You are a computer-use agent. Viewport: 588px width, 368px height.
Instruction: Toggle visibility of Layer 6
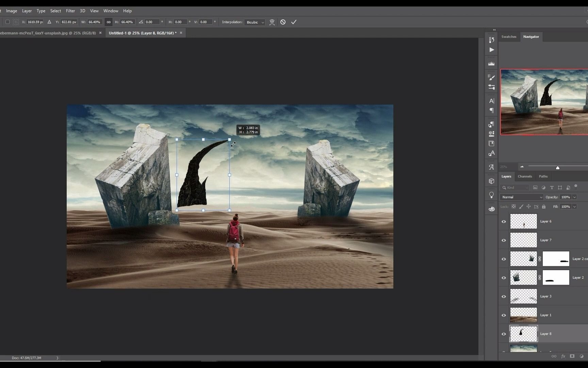click(x=504, y=221)
